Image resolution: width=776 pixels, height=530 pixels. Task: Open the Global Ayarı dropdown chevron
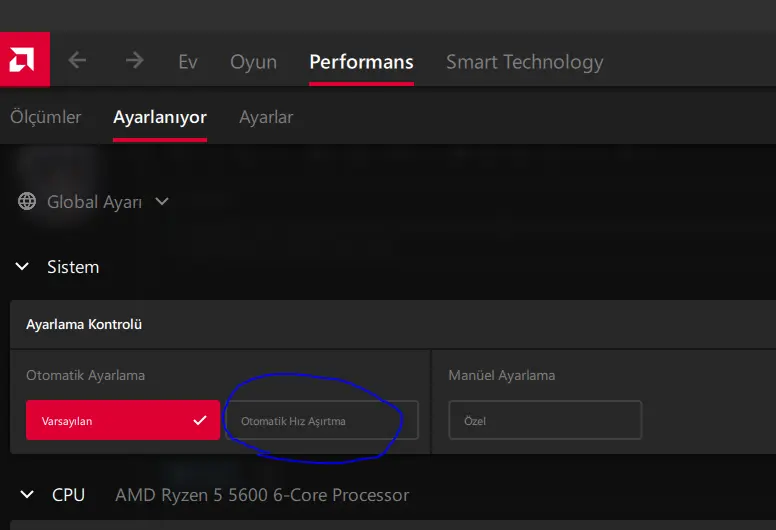click(x=162, y=201)
